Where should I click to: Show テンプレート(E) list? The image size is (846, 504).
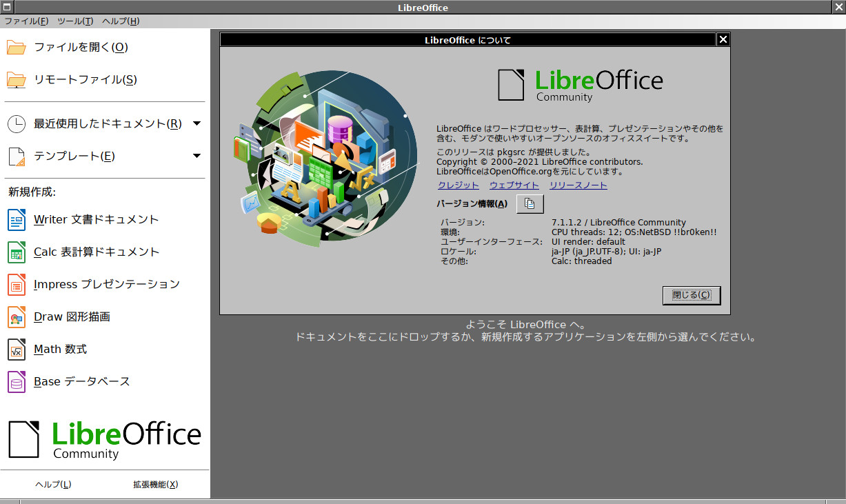pyautogui.click(x=74, y=156)
